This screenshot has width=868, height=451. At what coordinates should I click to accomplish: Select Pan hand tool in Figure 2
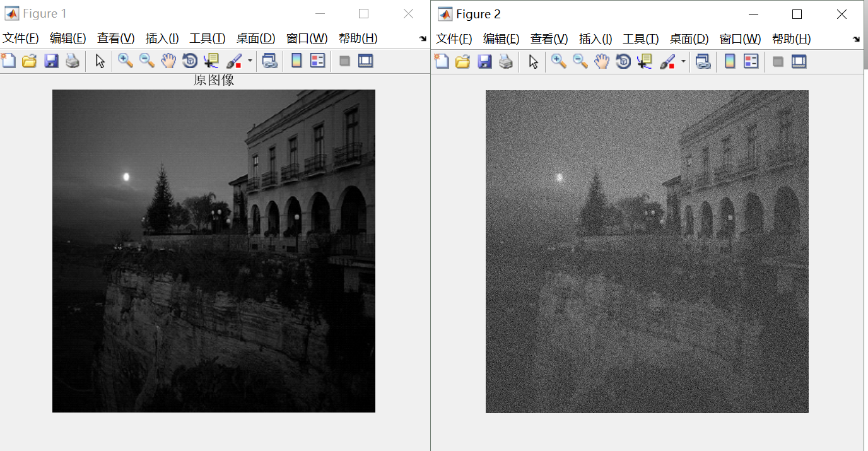(601, 62)
